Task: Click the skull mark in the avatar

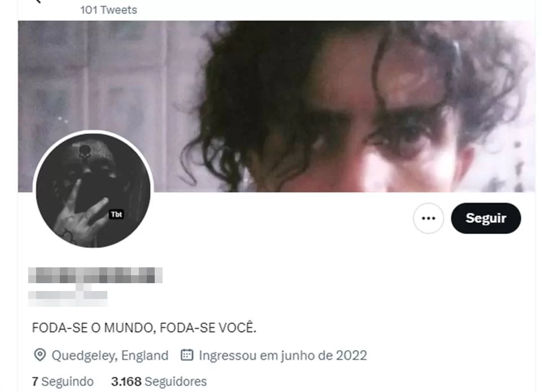Action: 85,151
